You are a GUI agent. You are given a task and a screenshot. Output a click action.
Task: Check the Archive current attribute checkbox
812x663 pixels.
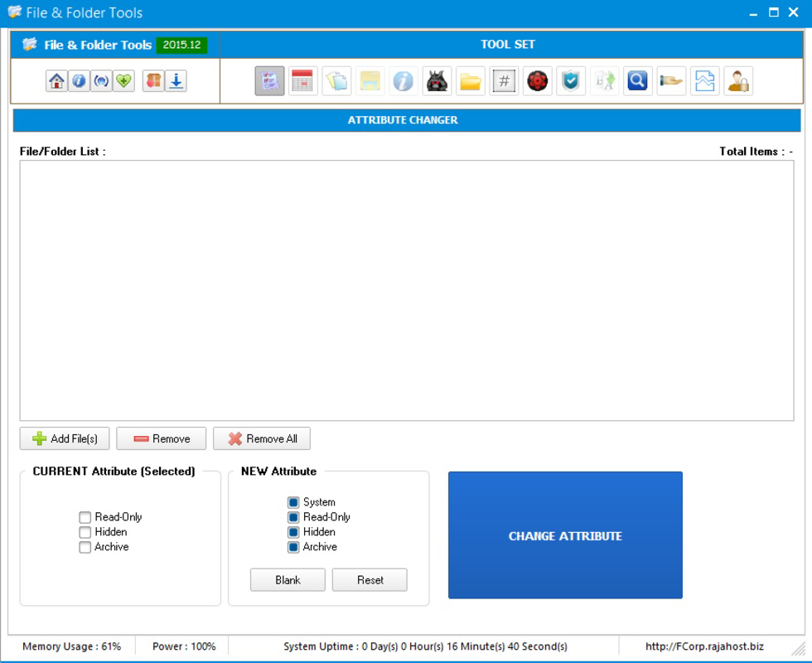[84, 546]
